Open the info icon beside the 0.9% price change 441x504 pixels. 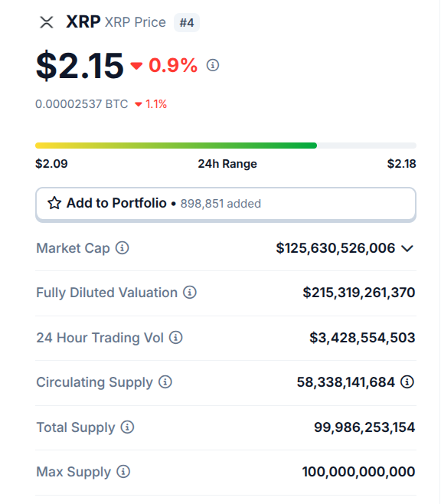(x=213, y=65)
